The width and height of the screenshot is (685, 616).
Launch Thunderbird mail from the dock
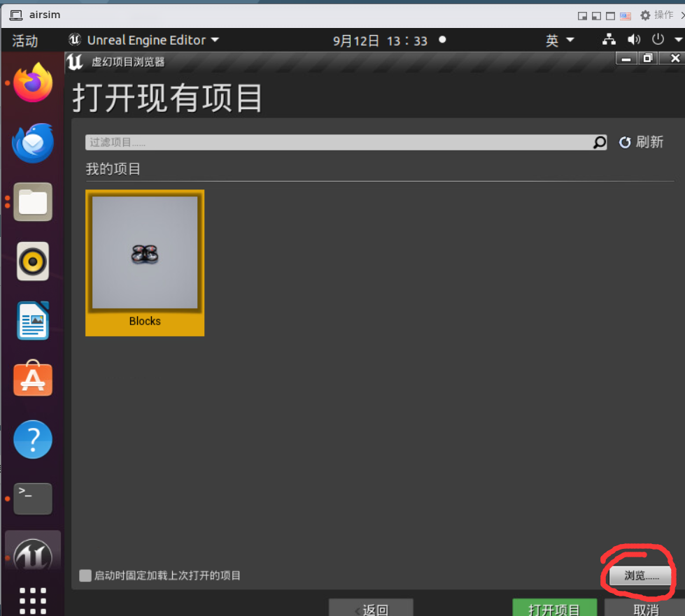(33, 143)
